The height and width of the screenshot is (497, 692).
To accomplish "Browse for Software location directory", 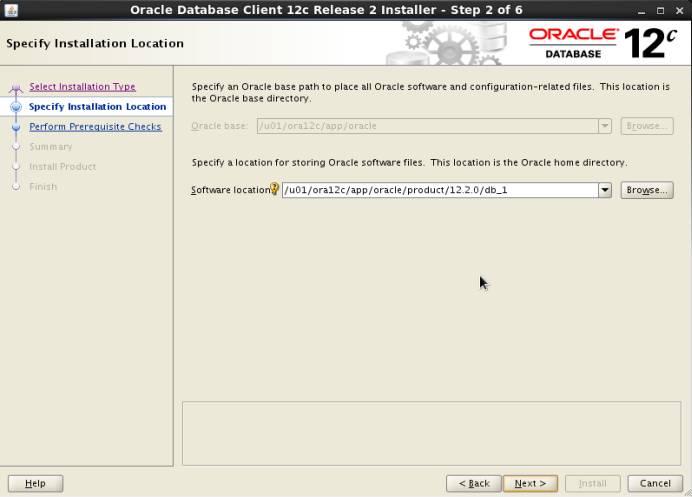I will [647, 190].
